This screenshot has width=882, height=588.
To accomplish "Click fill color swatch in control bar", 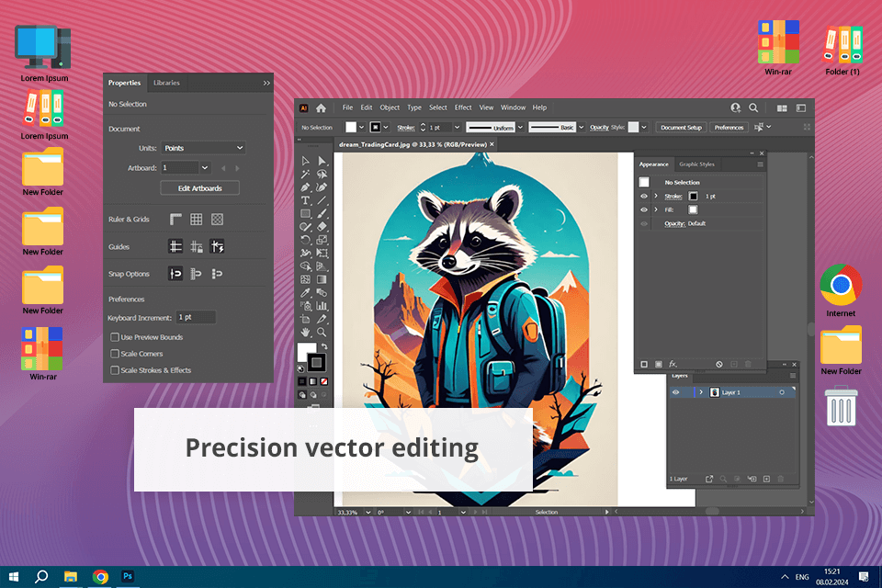I will tap(351, 128).
